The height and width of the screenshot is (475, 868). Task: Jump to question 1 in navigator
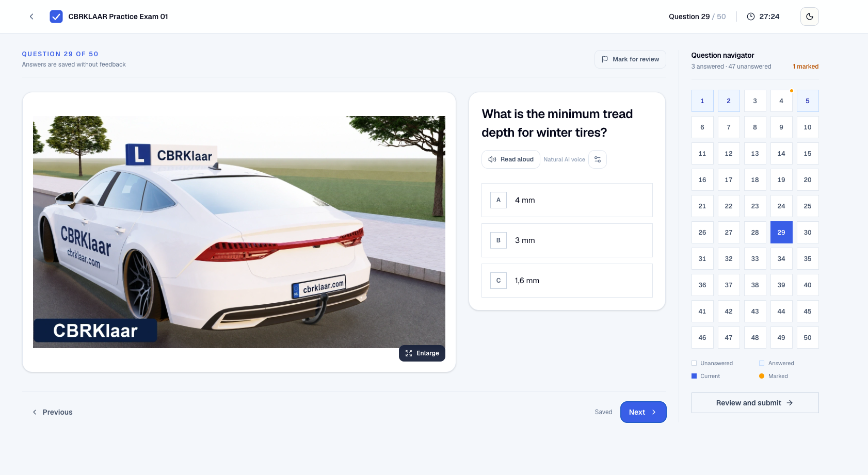(x=702, y=101)
